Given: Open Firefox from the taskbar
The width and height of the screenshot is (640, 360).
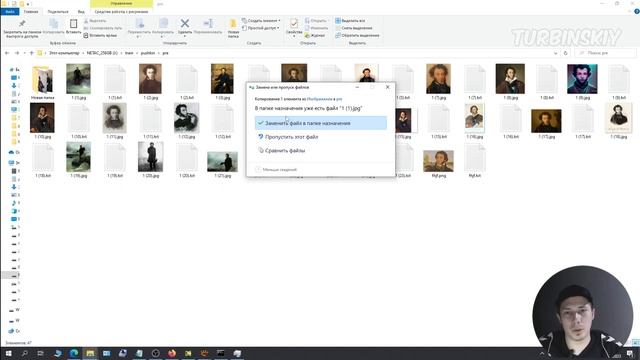Looking at the screenshot, I should coord(172,353).
